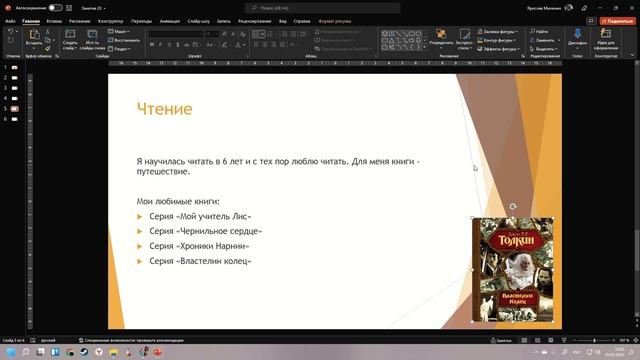Toggle Italic (К) formatting
Image resolution: width=640 pixels, height=360 pixels.
160,44
